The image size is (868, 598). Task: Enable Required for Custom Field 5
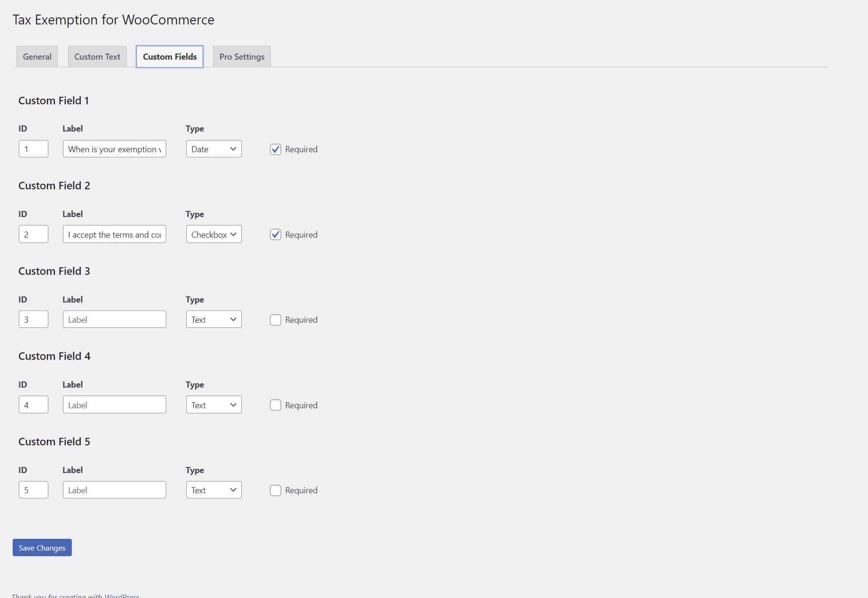(x=276, y=490)
